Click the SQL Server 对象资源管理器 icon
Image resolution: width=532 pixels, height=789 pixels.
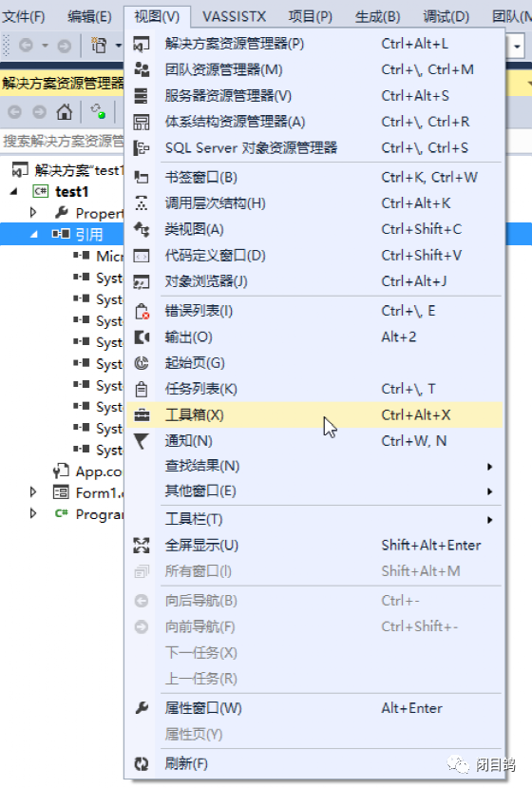(x=142, y=148)
